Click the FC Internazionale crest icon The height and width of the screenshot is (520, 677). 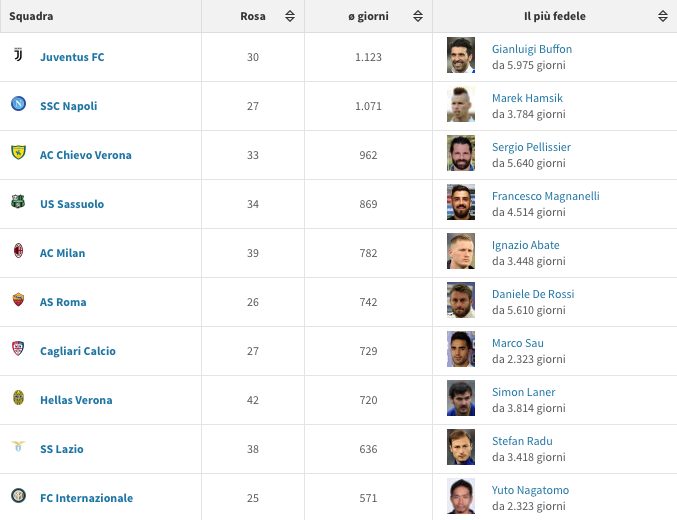point(18,496)
